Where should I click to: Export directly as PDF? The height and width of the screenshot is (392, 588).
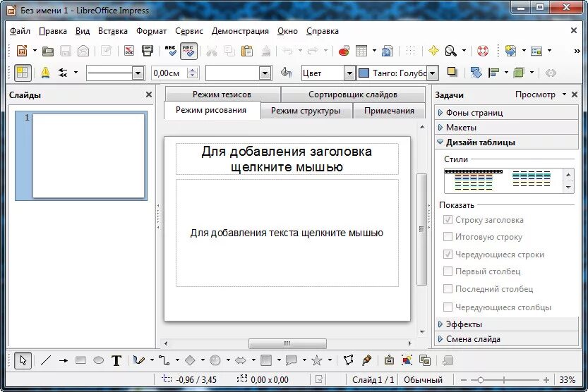pos(129,51)
